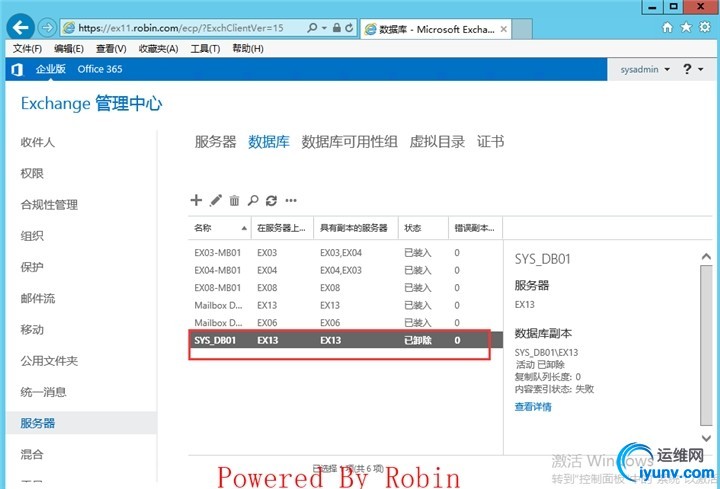This screenshot has height=489, width=720.
Task: Go to 公用文件夹 in left navigation
Action: coord(49,361)
